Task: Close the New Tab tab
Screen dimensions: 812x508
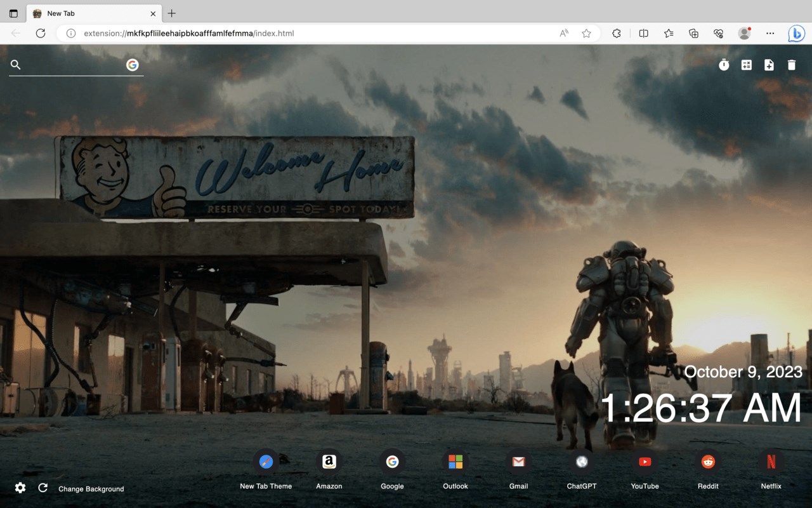Action: pos(153,13)
